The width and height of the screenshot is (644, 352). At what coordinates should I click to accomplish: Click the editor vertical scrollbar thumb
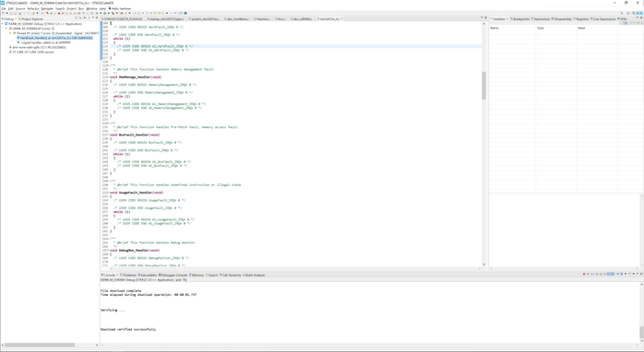pyautogui.click(x=483, y=86)
